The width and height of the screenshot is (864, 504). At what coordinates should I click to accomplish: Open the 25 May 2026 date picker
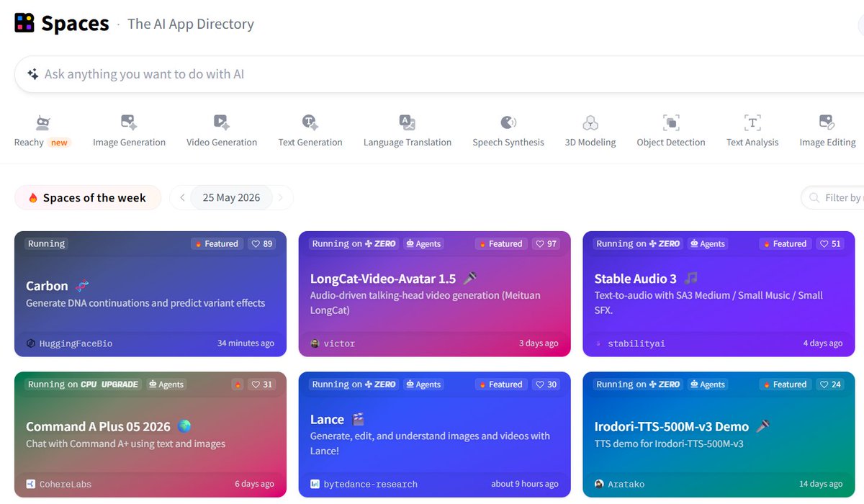click(x=231, y=197)
